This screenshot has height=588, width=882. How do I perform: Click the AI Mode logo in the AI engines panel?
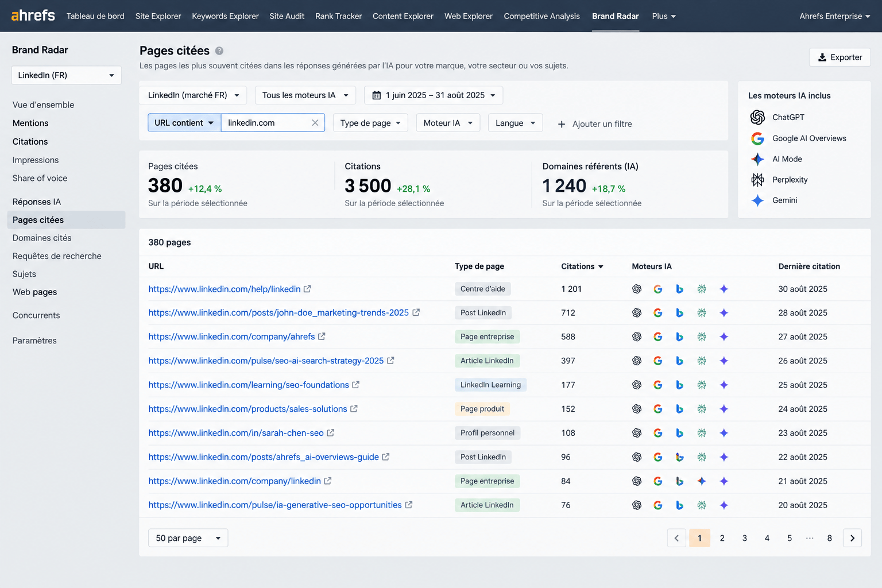click(x=757, y=159)
